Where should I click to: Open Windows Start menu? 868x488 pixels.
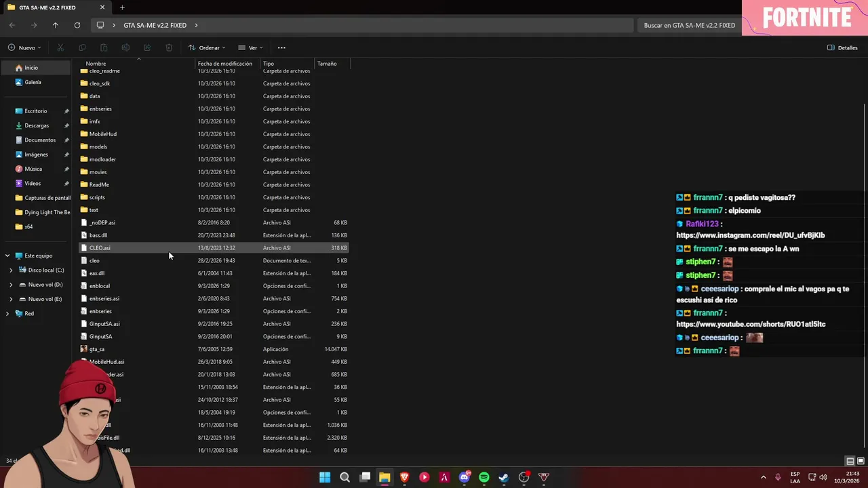coord(325,477)
